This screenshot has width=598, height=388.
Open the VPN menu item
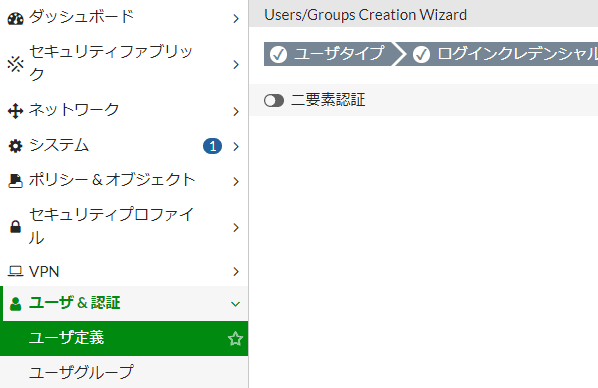124,271
